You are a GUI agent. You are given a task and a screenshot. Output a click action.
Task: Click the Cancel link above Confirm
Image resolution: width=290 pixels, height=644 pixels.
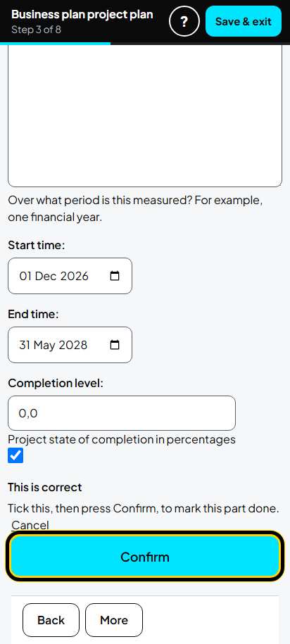pos(30,525)
